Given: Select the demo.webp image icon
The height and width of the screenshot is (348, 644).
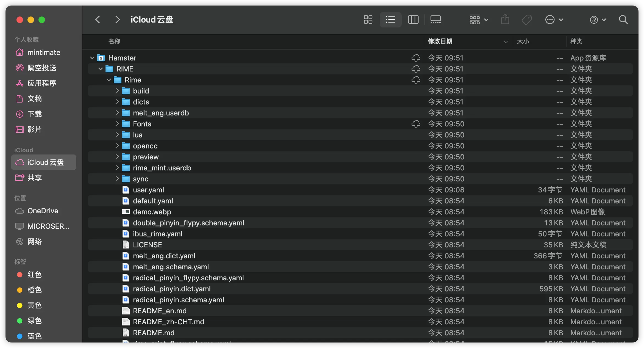Looking at the screenshot, I should pos(126,212).
